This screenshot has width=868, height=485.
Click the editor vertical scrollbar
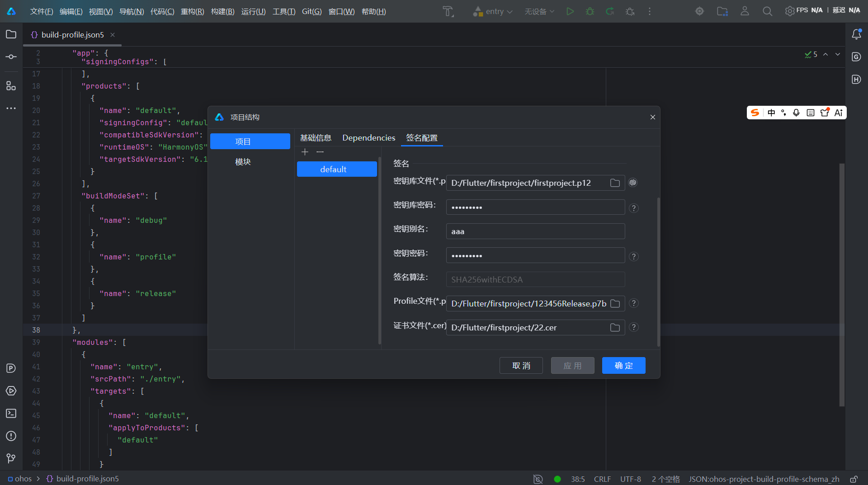point(842,285)
